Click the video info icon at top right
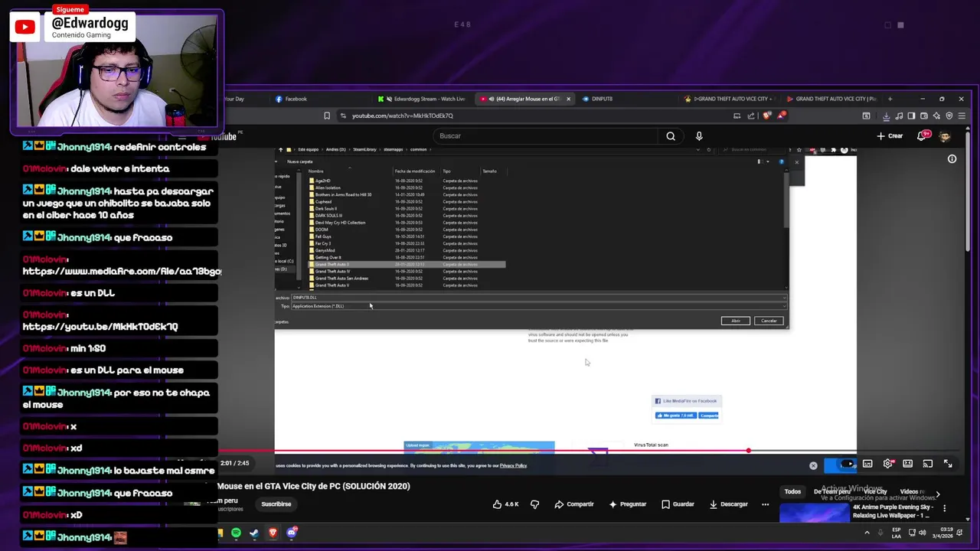This screenshot has height=551, width=980. click(952, 159)
